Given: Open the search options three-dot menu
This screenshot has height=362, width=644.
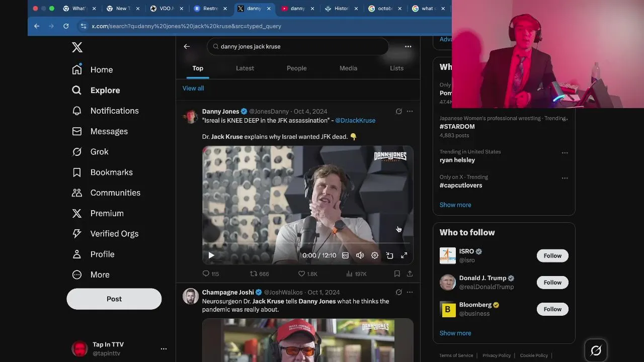Looking at the screenshot, I should tap(408, 46).
